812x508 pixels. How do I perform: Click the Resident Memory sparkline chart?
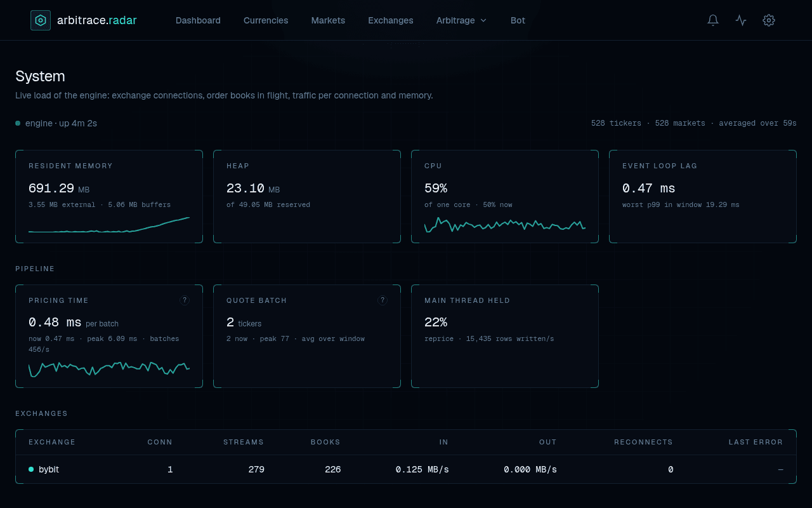pyautogui.click(x=109, y=225)
